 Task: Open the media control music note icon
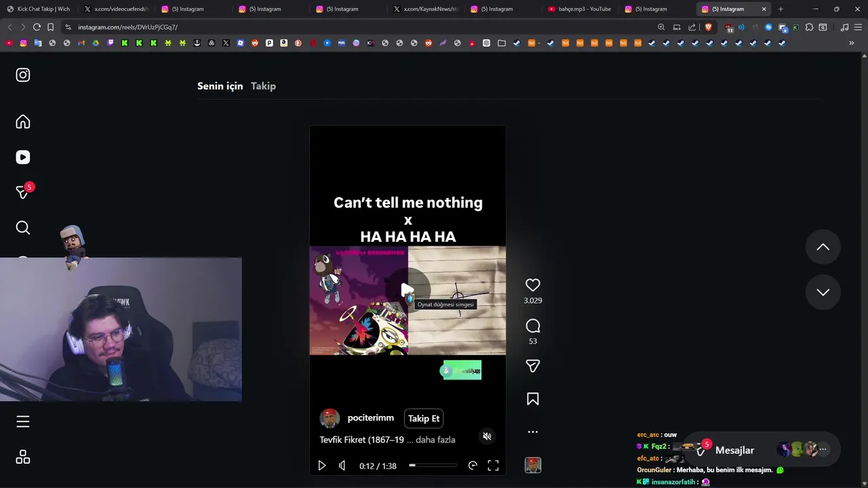coord(844,27)
